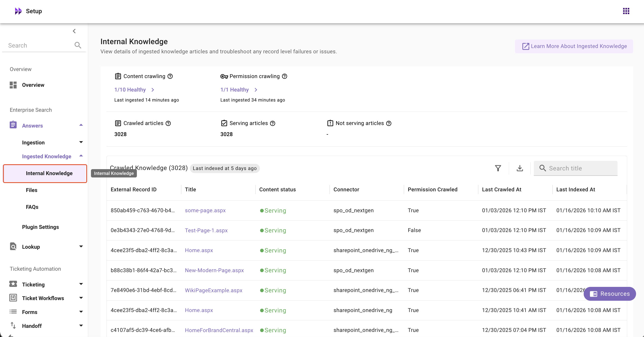Image resolution: width=644 pixels, height=337 pixels.
Task: Open Plugin Settings
Action: coord(40,227)
